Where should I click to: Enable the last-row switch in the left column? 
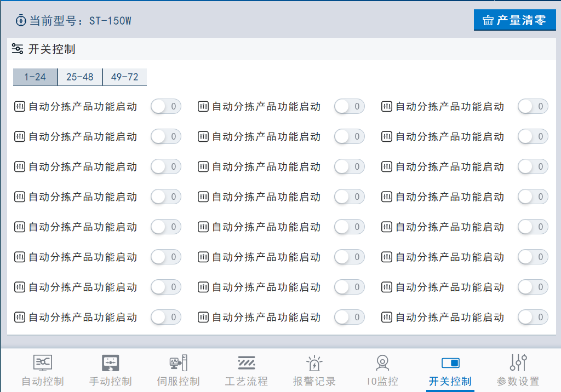tap(165, 317)
